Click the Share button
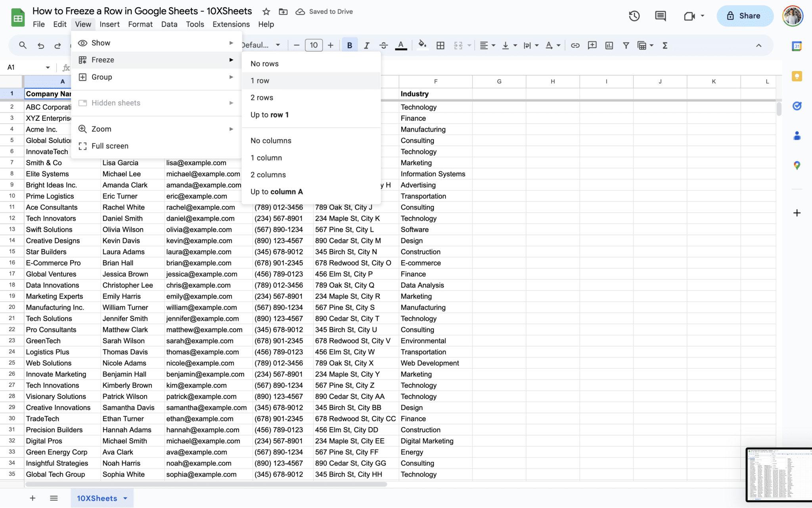 tap(745, 16)
